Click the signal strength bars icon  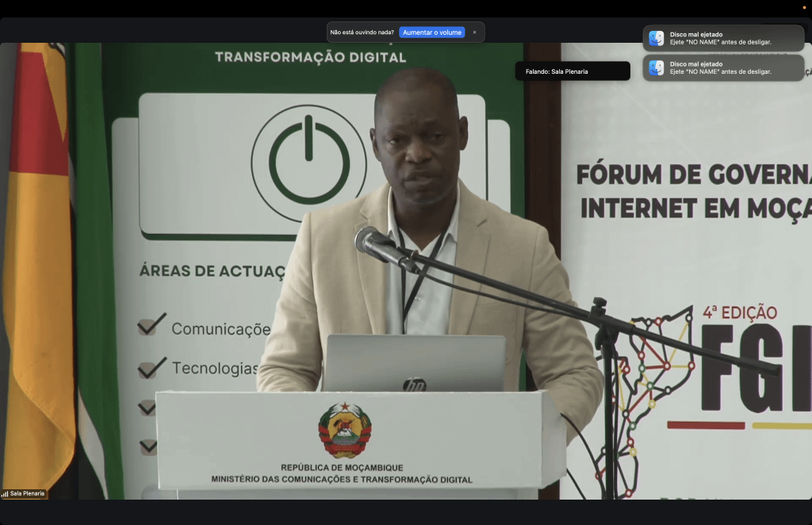pos(5,493)
